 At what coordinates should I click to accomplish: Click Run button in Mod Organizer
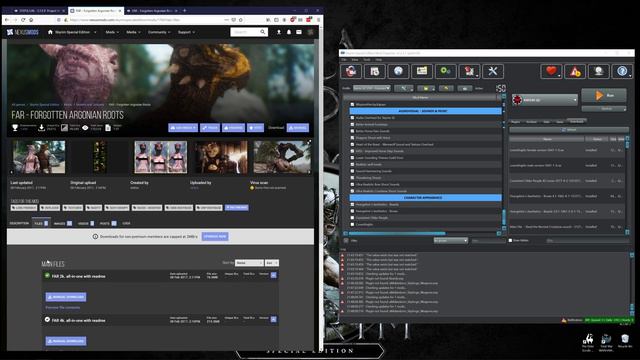pos(604,96)
